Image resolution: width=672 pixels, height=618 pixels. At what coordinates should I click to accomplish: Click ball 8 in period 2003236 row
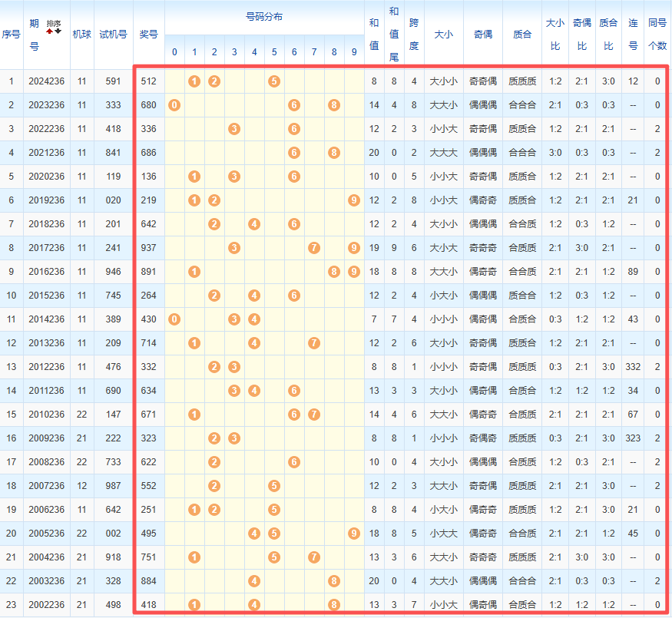(334, 580)
